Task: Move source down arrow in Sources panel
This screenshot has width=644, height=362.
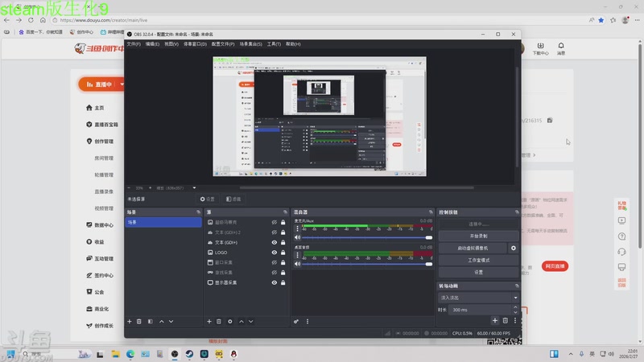Action: coord(251,321)
